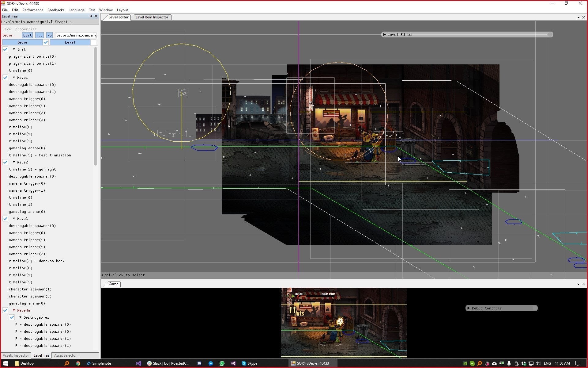Viewport: 588px width, 368px height.
Task: Toggle the Decor visibility checkbox
Action: 46,42
